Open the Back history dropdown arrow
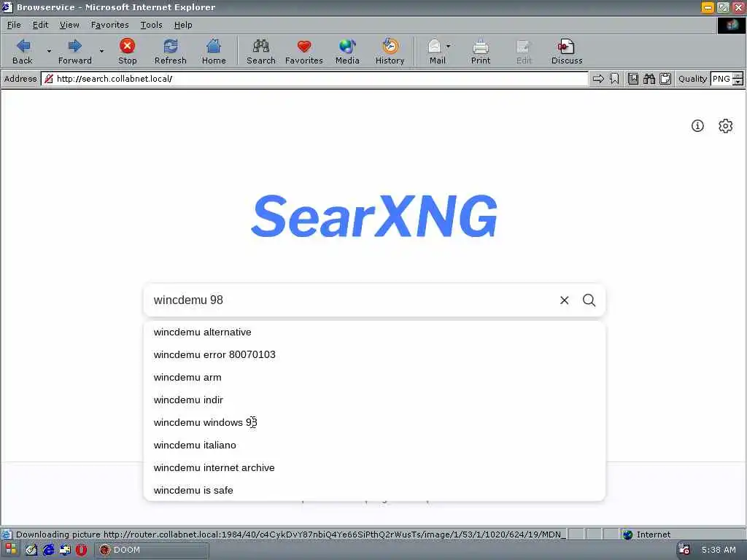Viewport: 747px width, 560px height. point(49,52)
